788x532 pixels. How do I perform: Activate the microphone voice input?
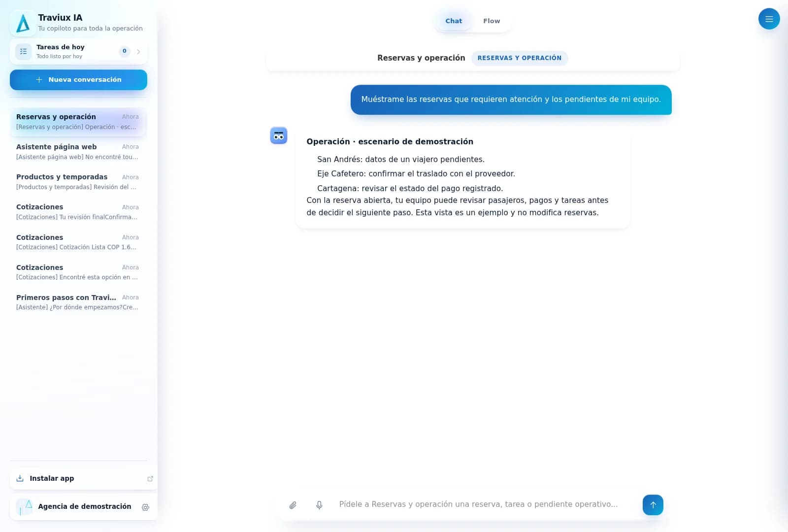[x=319, y=505]
